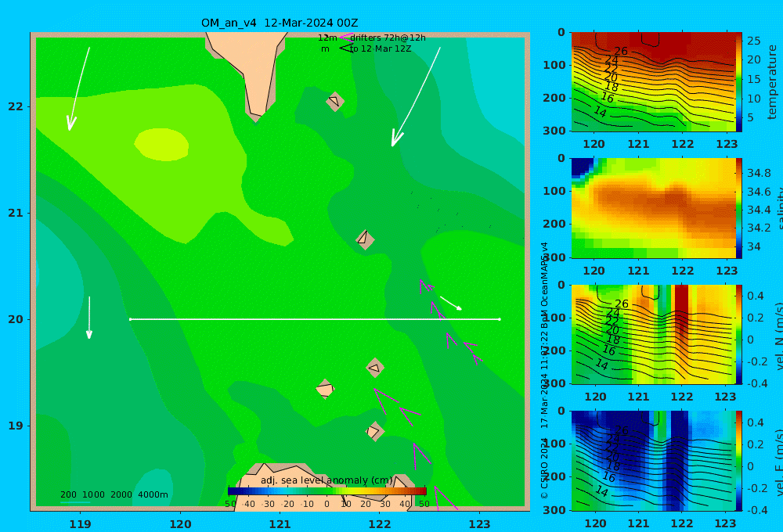This screenshot has width=783, height=532.
Task: Click the small island just south of 21N
Action: [365, 239]
